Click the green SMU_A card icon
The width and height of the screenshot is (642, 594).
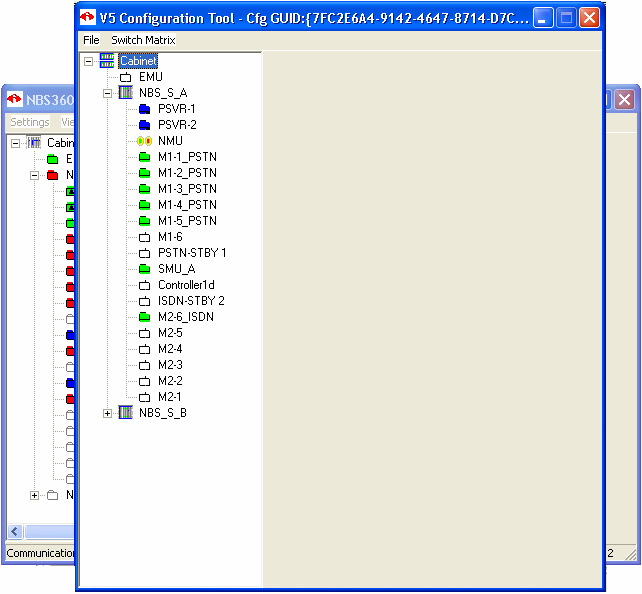145,269
